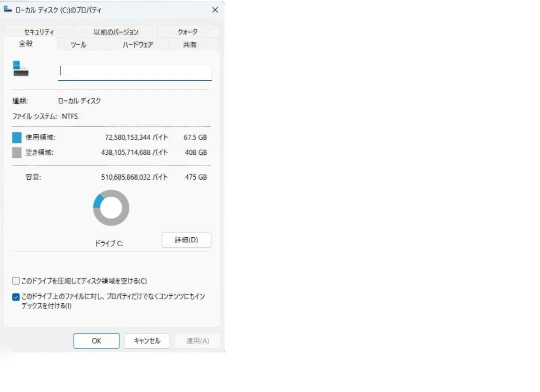
Task: Close the properties dialog
Action: pyautogui.click(x=215, y=9)
